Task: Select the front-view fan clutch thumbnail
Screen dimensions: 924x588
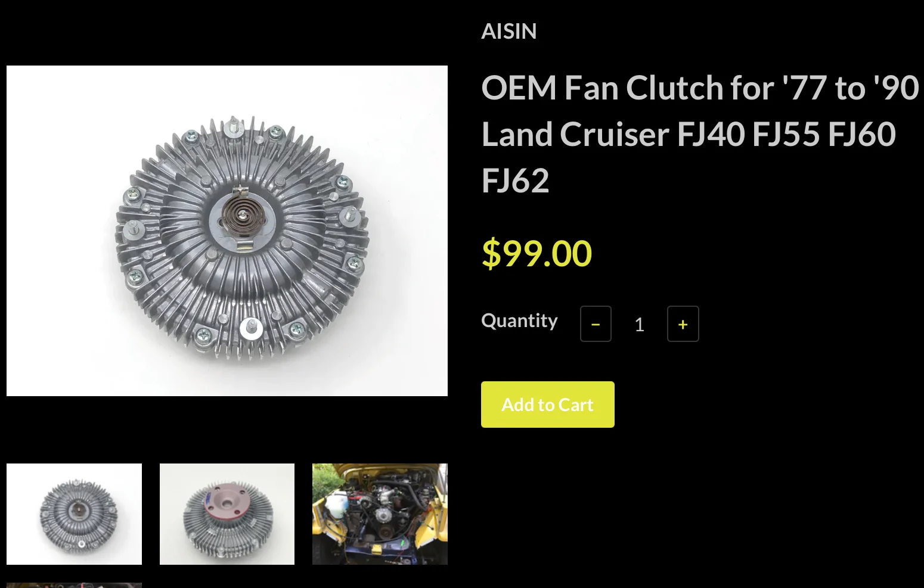Action: point(74,514)
